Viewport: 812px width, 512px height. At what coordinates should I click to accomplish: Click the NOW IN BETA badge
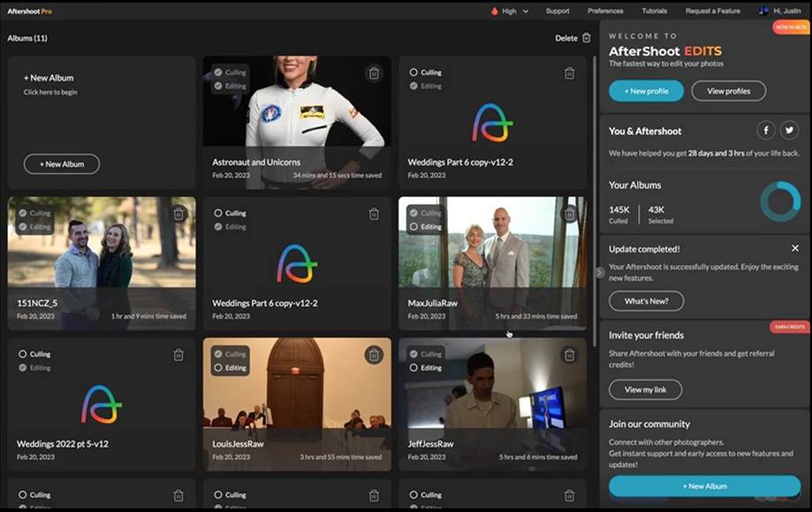[x=791, y=26]
